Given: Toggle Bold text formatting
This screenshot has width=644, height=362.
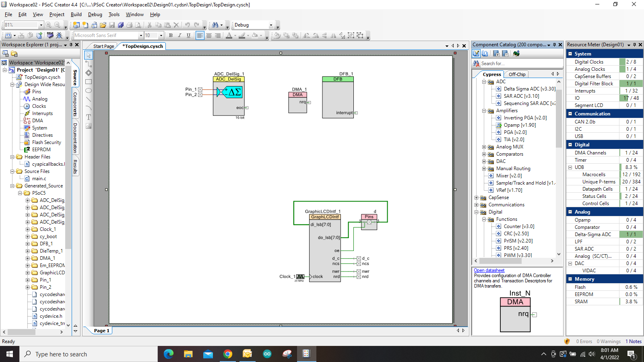Looking at the screenshot, I should click(x=171, y=35).
